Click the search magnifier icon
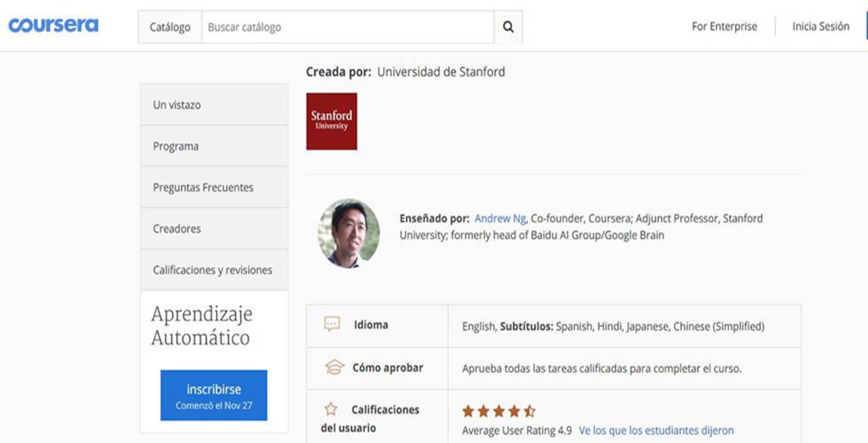Screen dimensions: 868x443 [508, 27]
